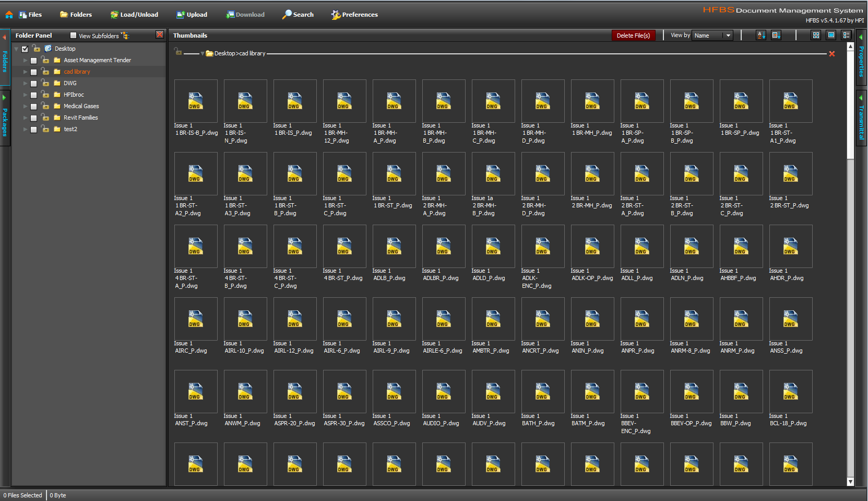Click the Delete File(s) button
The image size is (868, 501).
[633, 36]
